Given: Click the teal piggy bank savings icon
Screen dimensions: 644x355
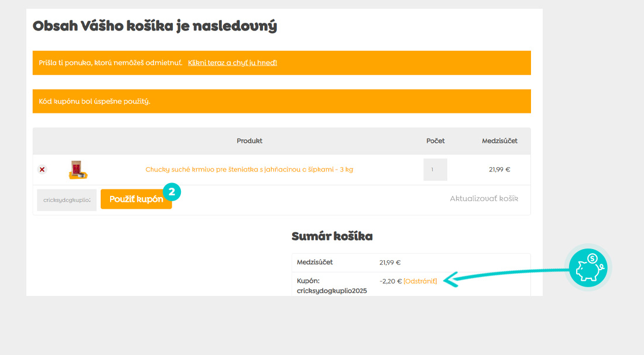Looking at the screenshot, I should [588, 268].
